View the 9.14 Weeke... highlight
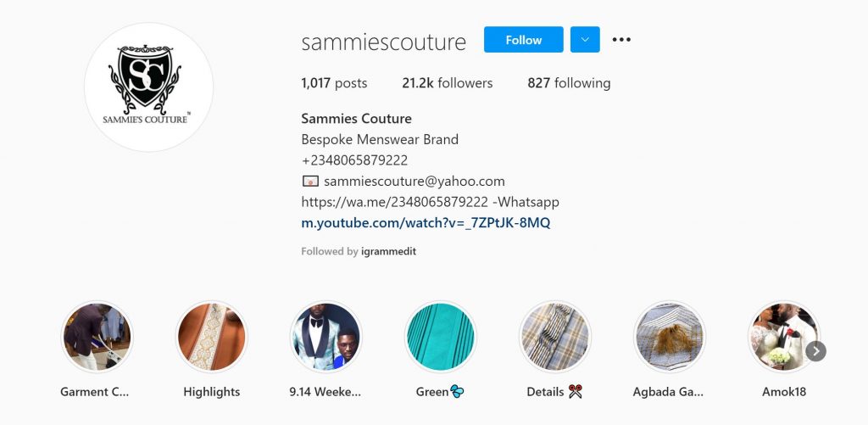Viewport: 868px width, 425px height. point(326,336)
